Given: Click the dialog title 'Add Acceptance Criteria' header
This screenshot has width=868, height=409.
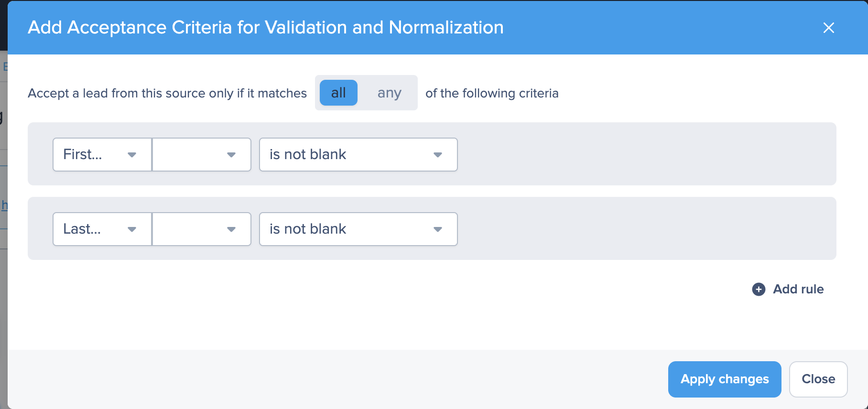Looking at the screenshot, I should 265,28.
